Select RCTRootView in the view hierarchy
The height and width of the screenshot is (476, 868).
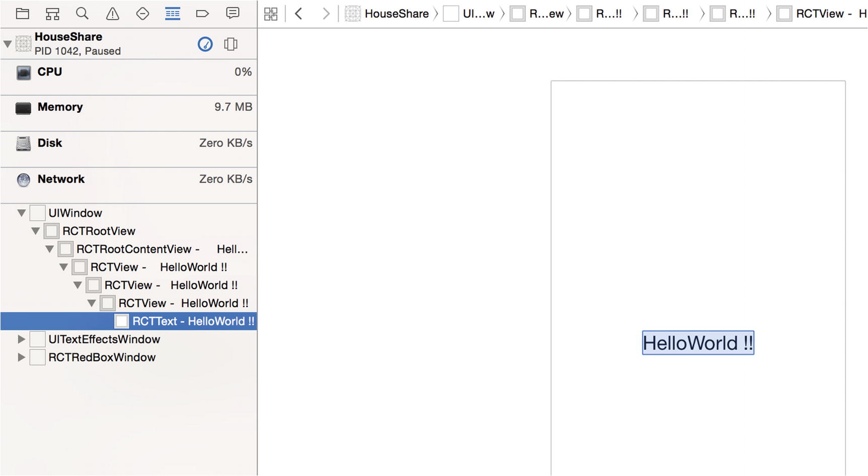click(x=99, y=231)
